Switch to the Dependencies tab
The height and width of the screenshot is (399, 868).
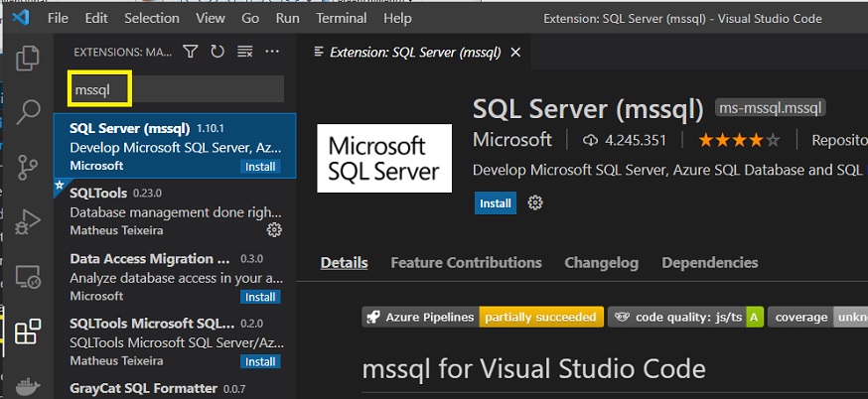(x=710, y=262)
